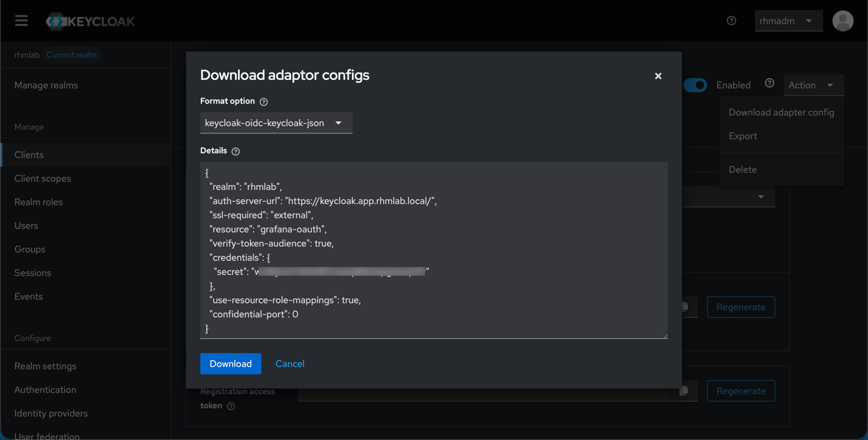This screenshot has height=440, width=868.
Task: Disable the client with the Enabled toggle
Action: click(695, 84)
